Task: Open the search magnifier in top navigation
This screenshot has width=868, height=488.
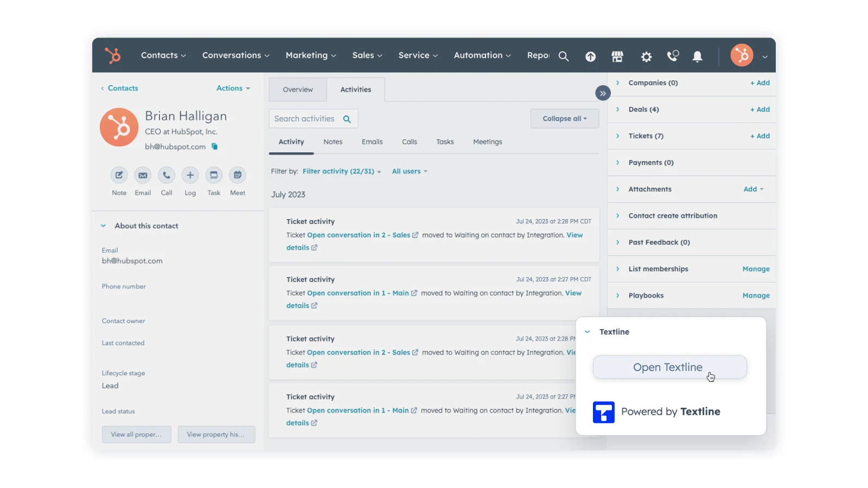Action: (x=564, y=56)
